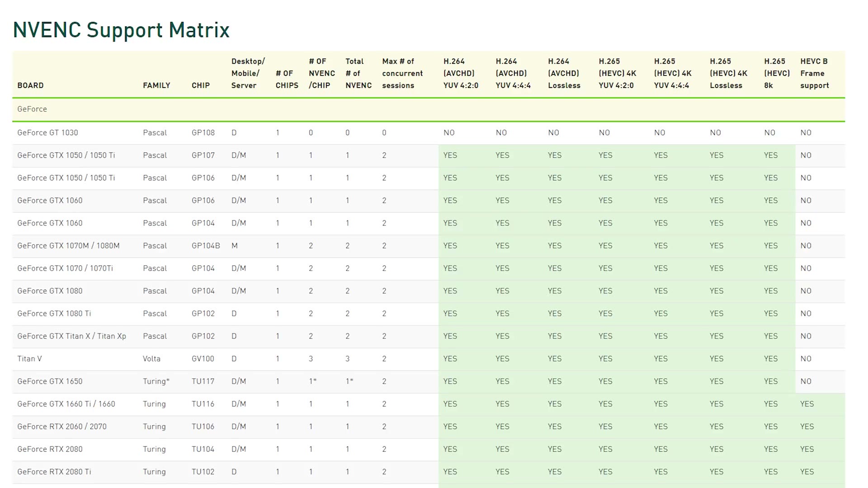Select GeForce GTX 1060 row with GP104 chip

coord(50,223)
